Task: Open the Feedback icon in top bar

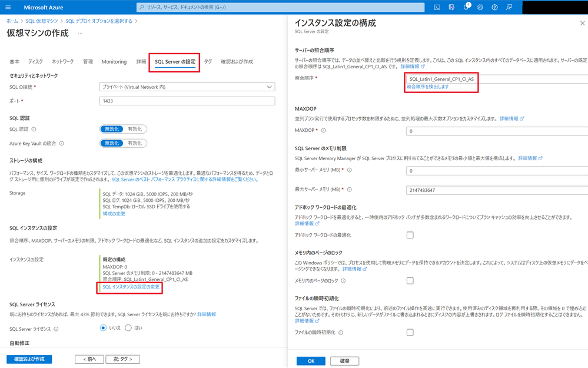Action: [509, 7]
